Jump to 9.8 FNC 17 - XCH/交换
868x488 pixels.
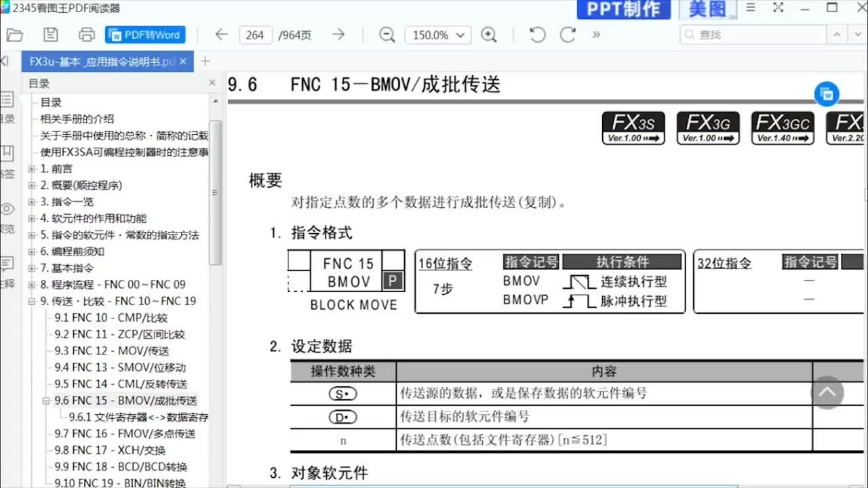point(110,450)
